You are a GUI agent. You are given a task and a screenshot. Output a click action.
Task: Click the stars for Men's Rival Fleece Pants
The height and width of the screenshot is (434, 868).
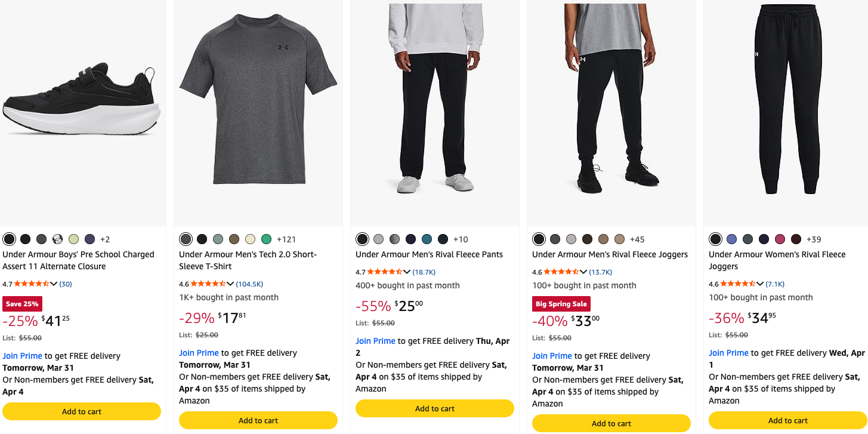(384, 272)
